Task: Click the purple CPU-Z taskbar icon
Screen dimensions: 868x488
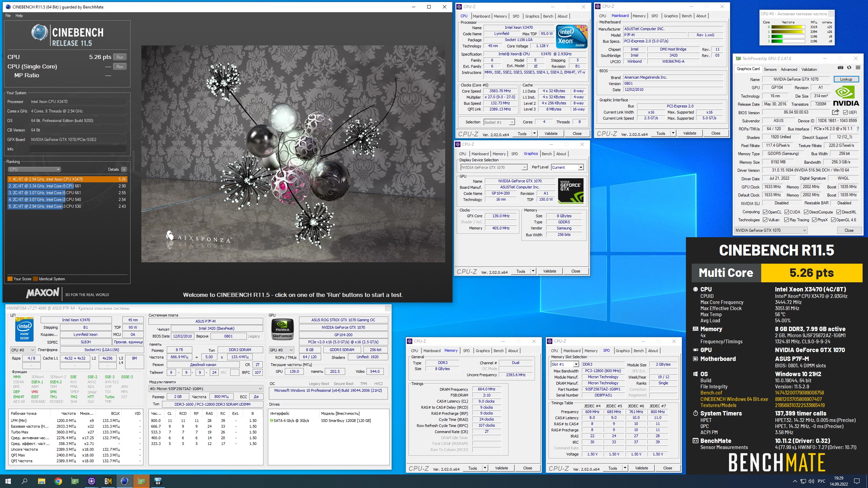Action: click(x=91, y=481)
